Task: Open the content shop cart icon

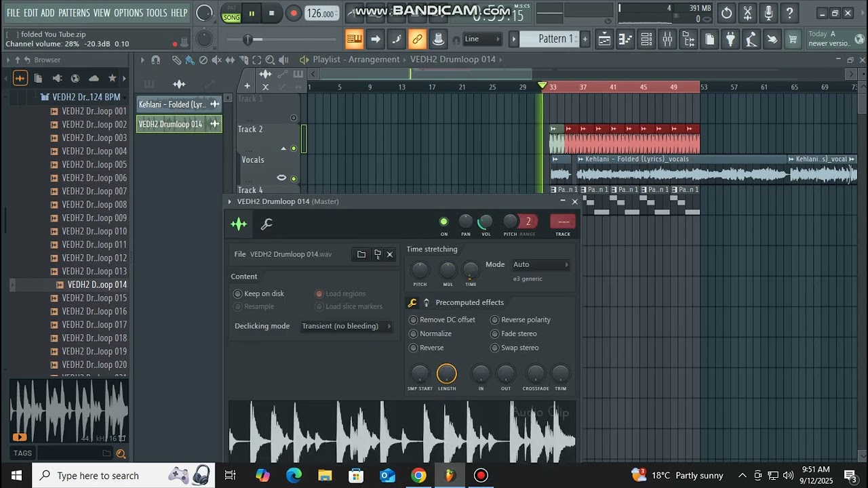Action: (792, 39)
